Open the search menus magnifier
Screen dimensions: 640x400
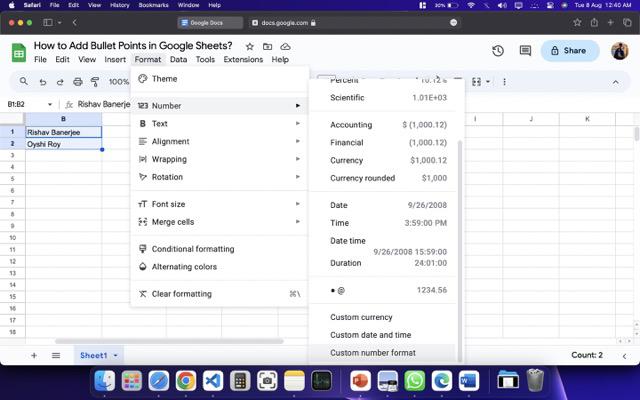tap(24, 82)
